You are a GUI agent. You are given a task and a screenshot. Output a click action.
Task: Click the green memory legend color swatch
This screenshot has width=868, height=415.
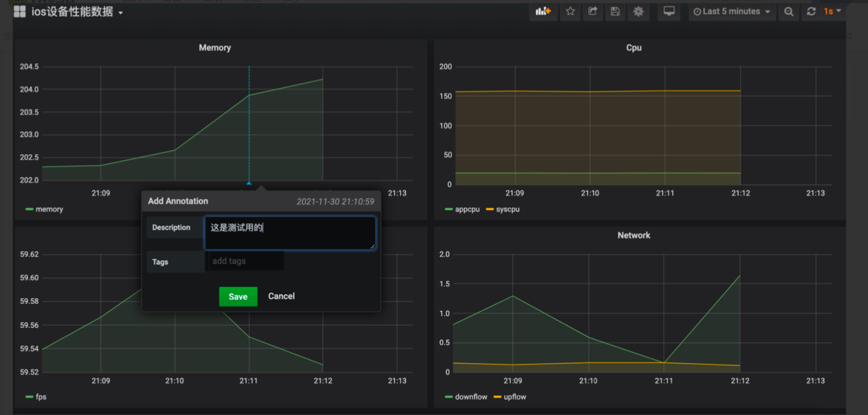click(29, 209)
